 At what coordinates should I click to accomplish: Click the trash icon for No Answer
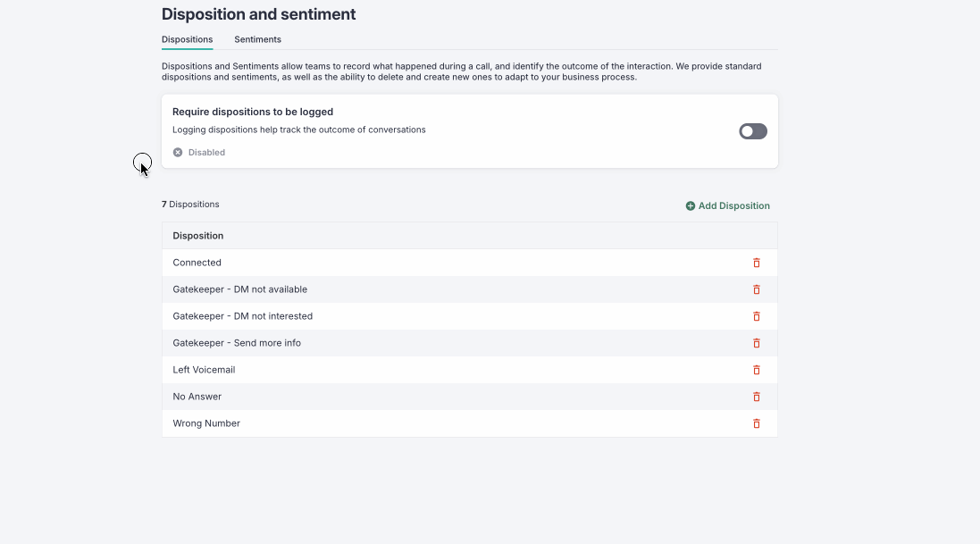click(x=757, y=397)
